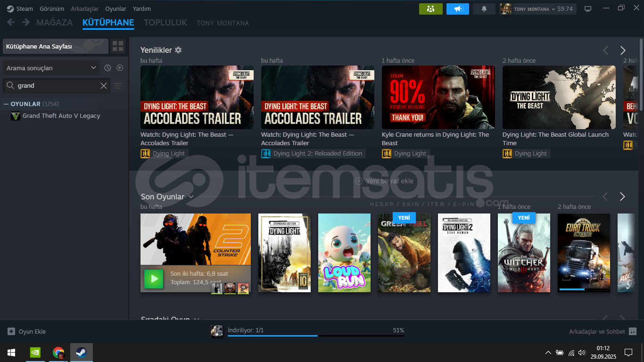644x362 pixels.
Task: Open the Arkadaşlar menu
Action: (85, 8)
